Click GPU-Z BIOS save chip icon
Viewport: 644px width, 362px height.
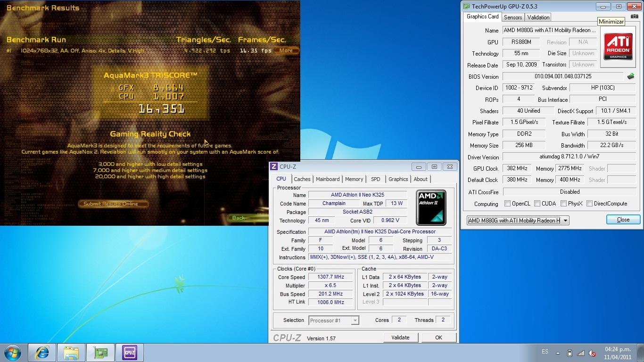point(631,76)
